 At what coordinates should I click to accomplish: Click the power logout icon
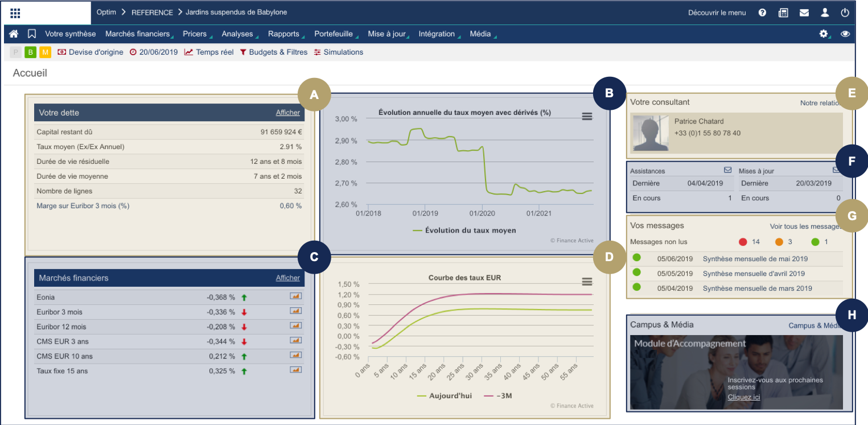(x=845, y=13)
